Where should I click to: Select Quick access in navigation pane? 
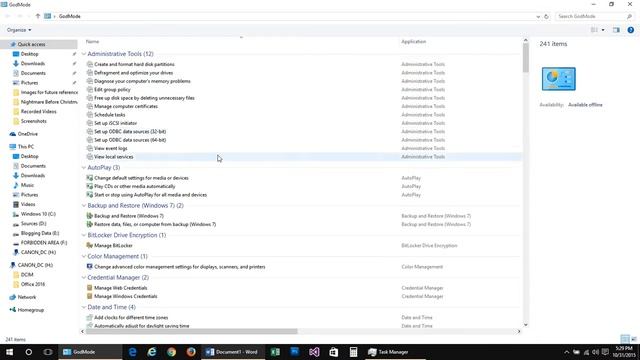pyautogui.click(x=31, y=44)
